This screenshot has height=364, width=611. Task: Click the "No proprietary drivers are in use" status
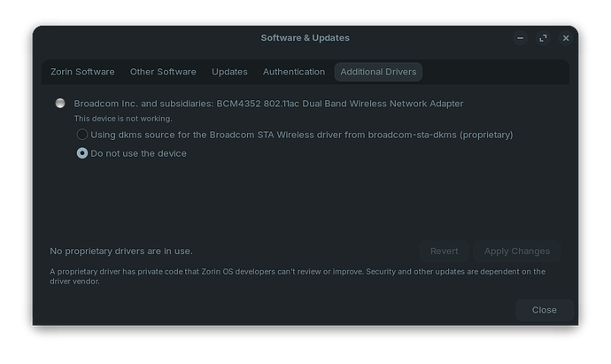(121, 251)
